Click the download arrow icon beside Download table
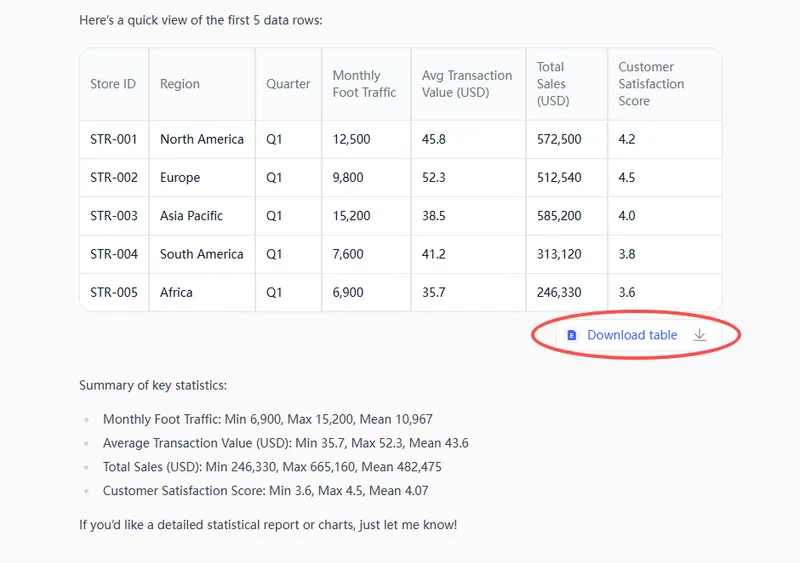The image size is (800, 563). [700, 335]
